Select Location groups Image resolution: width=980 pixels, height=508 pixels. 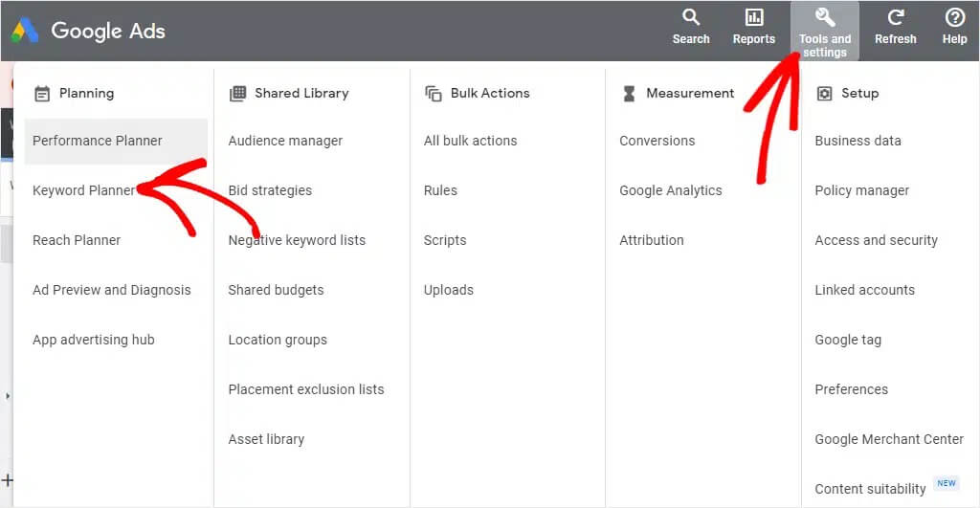pos(278,340)
